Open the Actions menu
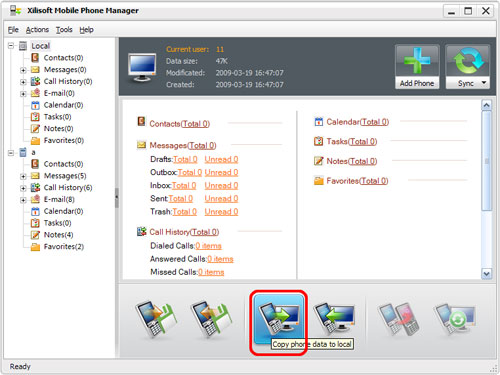Image resolution: width=500 pixels, height=375 pixels. (37, 30)
